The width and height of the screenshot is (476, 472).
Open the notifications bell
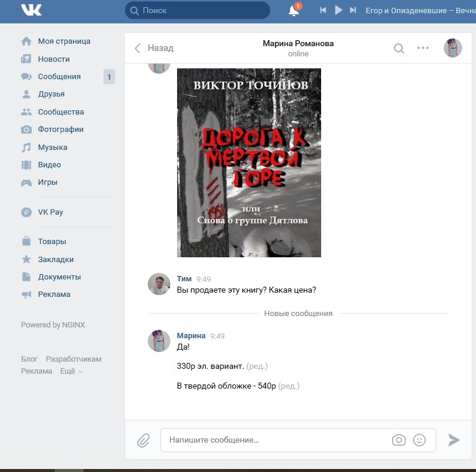[294, 11]
